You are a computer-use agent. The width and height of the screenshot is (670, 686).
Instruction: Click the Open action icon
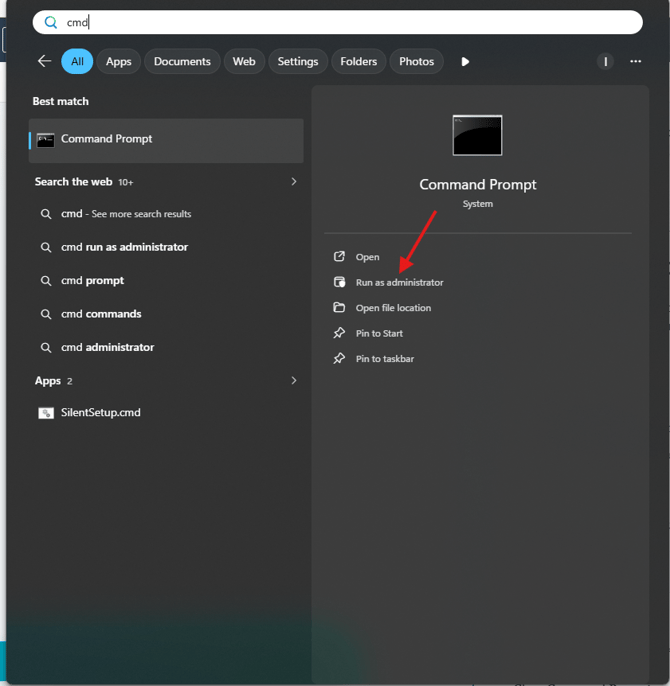pos(339,256)
